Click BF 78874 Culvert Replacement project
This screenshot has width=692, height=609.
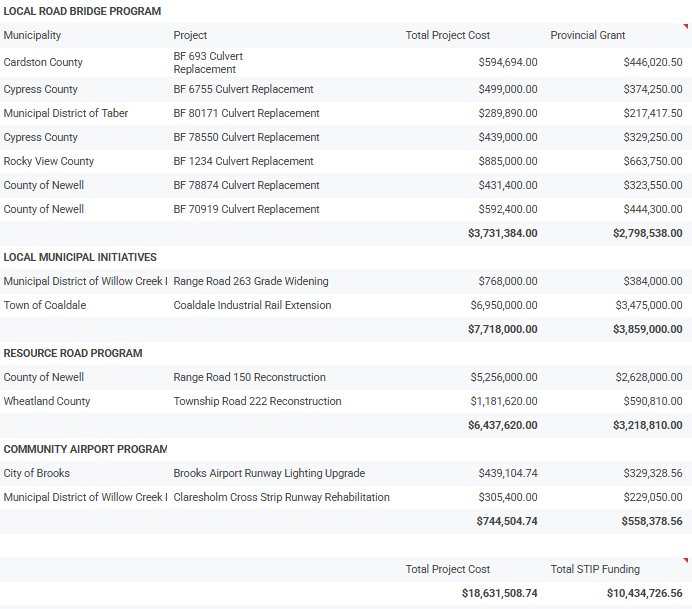pos(246,185)
